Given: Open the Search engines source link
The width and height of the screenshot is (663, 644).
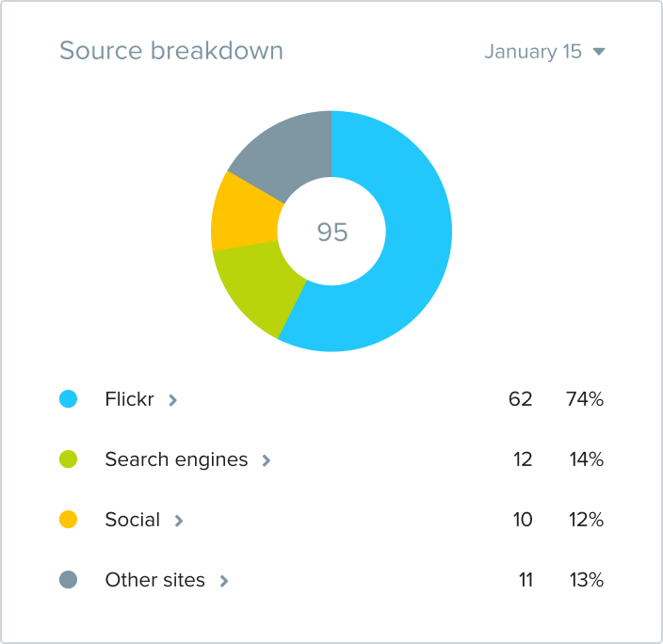Looking at the screenshot, I should pyautogui.click(x=176, y=459).
